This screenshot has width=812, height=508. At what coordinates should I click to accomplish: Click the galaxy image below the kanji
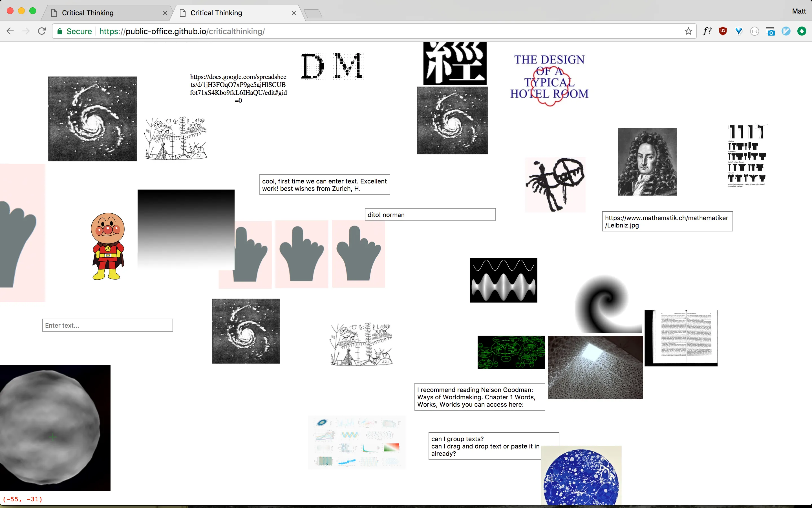pyautogui.click(x=452, y=120)
